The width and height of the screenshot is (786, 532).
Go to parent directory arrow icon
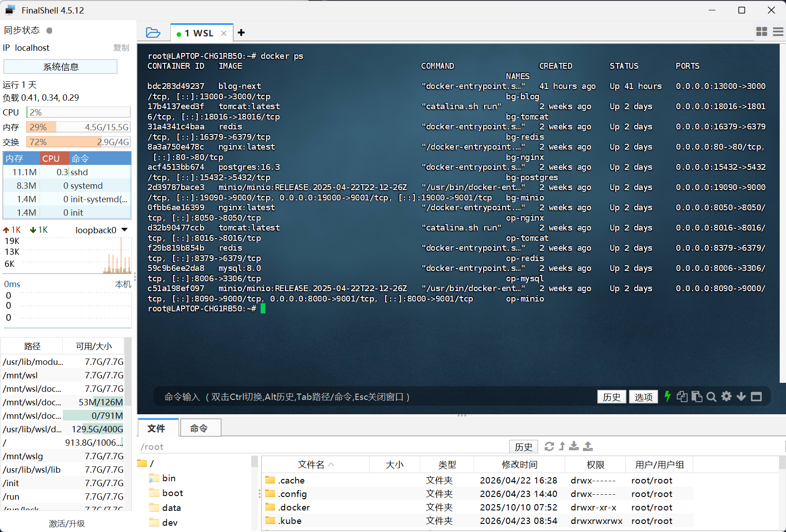(562, 446)
